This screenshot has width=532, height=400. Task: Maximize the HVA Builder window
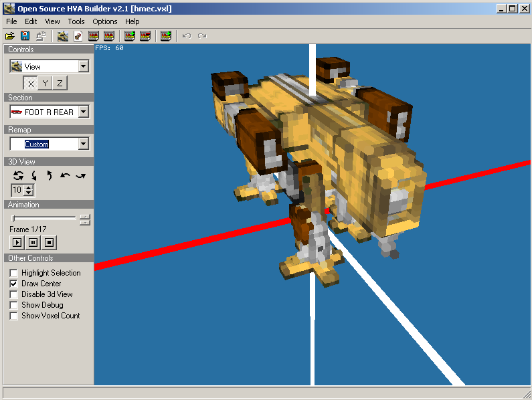tap(513, 9)
